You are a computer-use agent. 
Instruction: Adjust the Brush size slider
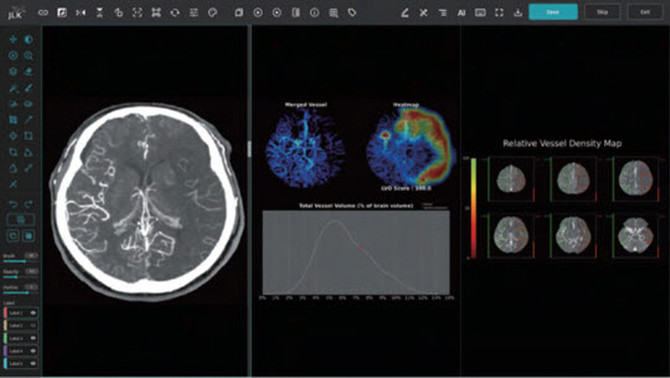[15, 261]
